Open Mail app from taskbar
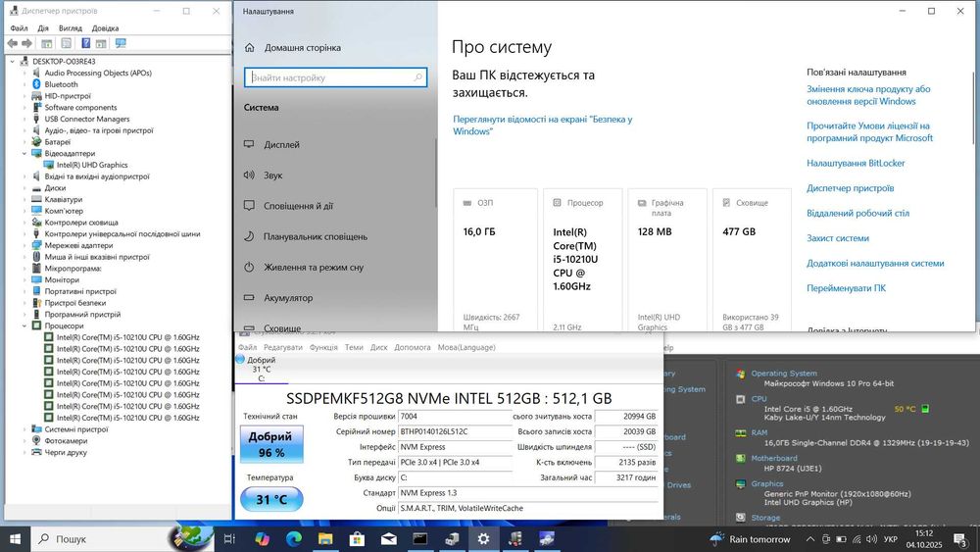980x552 pixels. [389, 539]
